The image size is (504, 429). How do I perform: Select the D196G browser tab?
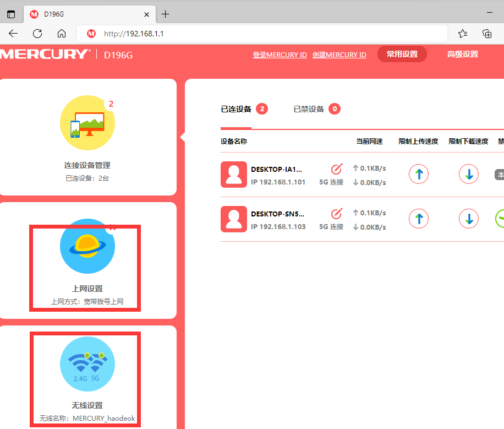(x=90, y=14)
